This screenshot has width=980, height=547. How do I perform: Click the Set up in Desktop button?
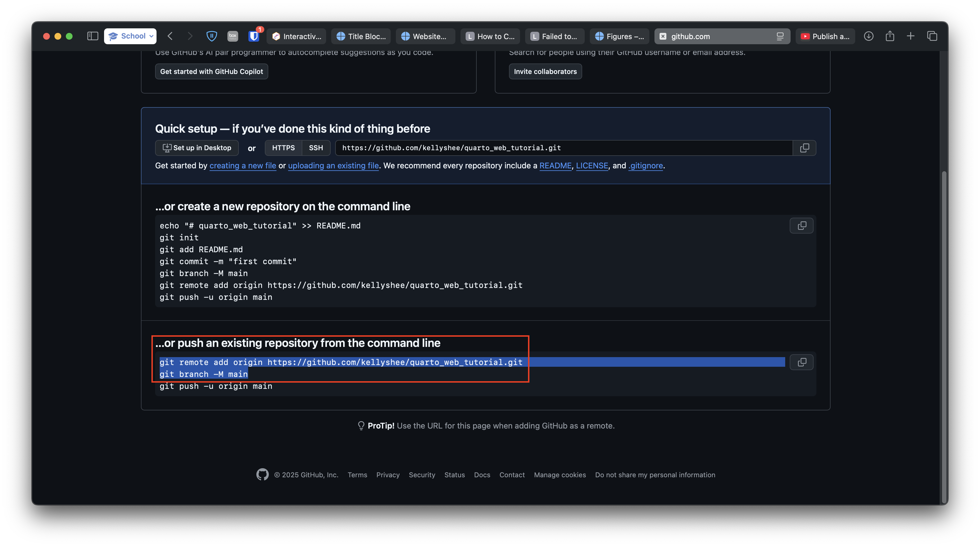click(197, 148)
